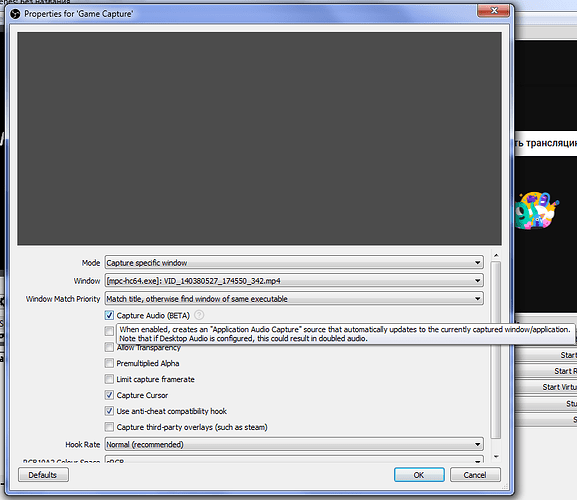Open the Hook Rate dropdown
This screenshot has height=500, width=577.
point(294,444)
